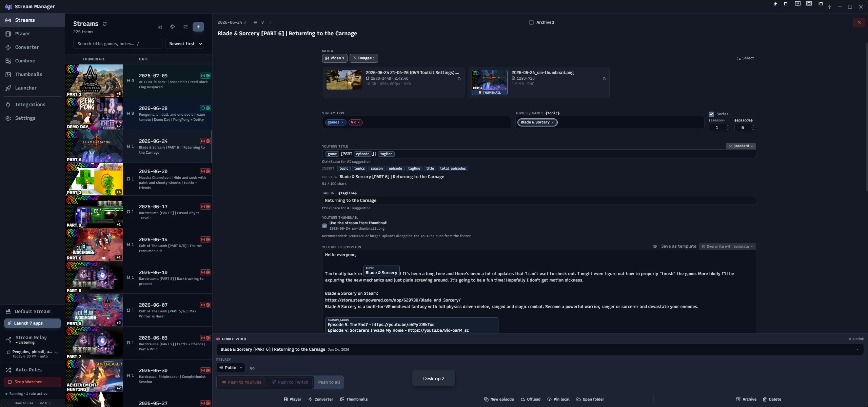Click Save as template
868x407 pixels.
point(678,247)
